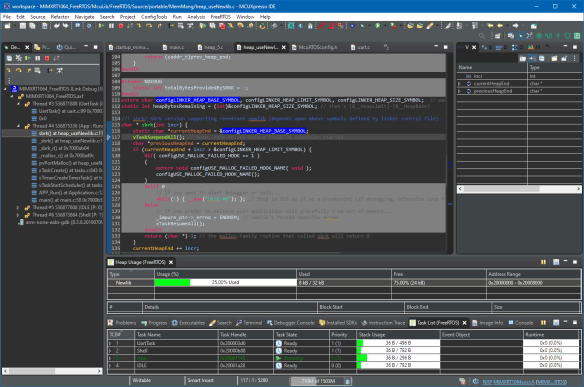The width and height of the screenshot is (584, 387).
Task: Click the Collapse All icon in Variables view
Action: coord(542,58)
